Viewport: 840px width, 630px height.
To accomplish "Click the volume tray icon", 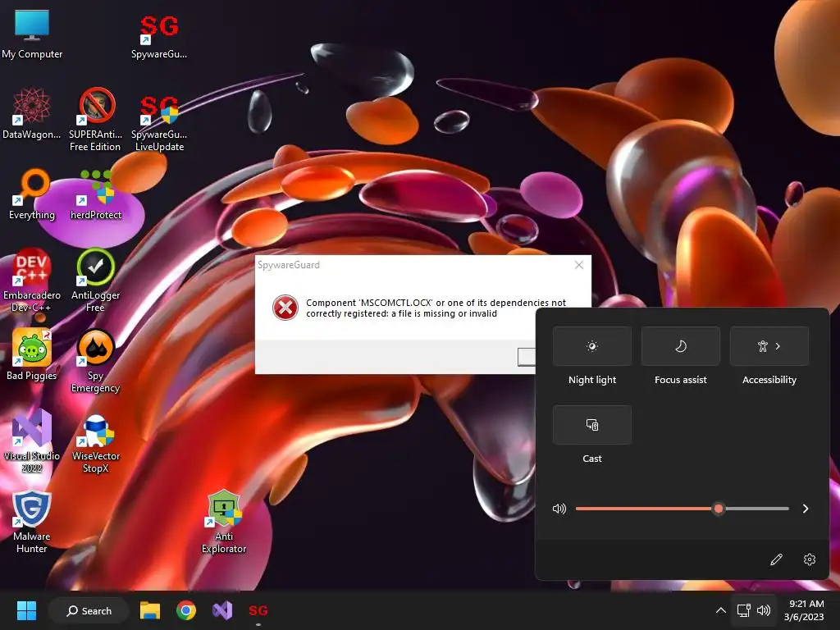I will click(764, 610).
